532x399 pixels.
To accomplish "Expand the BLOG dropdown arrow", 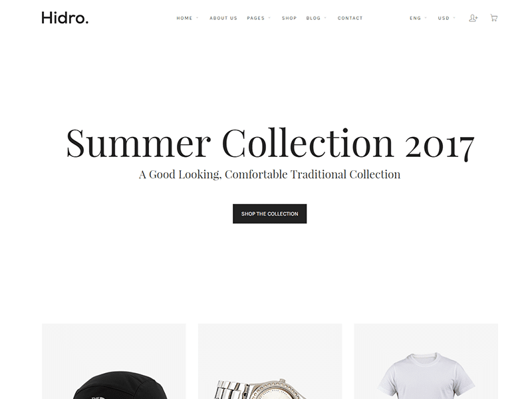I will click(x=325, y=18).
